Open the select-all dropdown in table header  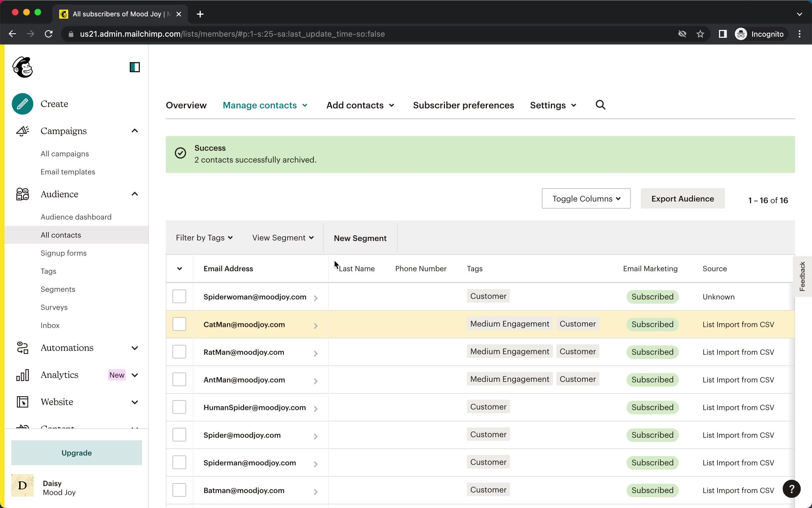180,268
